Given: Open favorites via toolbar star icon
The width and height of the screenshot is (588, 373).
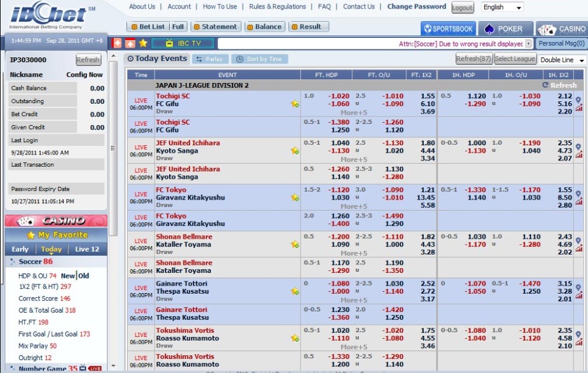Looking at the screenshot, I should (143, 43).
